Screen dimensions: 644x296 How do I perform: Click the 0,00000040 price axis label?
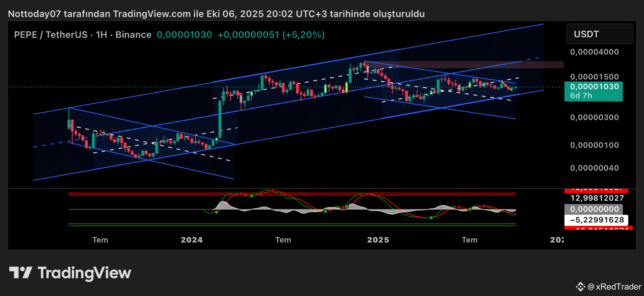pos(594,168)
